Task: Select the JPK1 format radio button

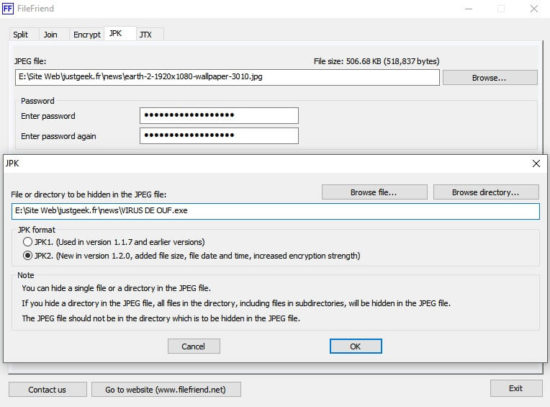Action: coord(28,242)
